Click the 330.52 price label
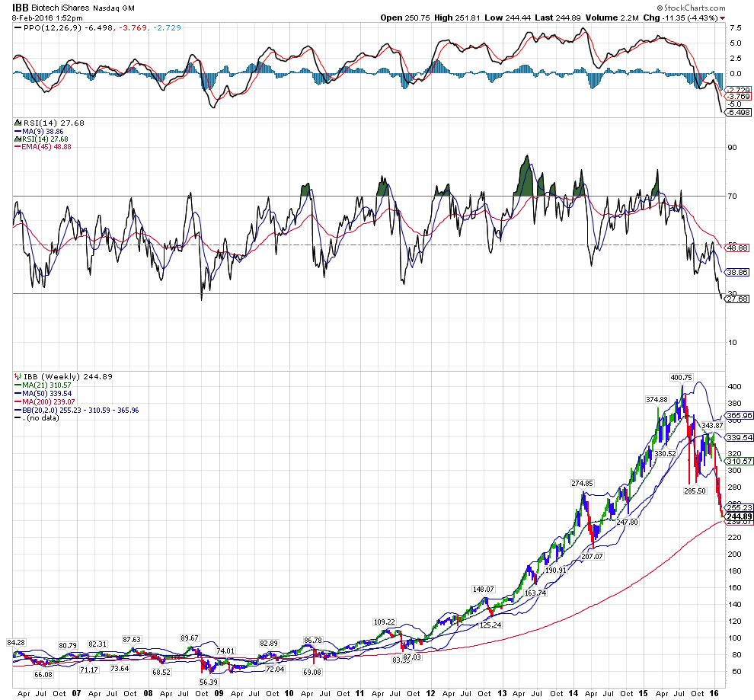This screenshot has width=754, height=700. (665, 453)
